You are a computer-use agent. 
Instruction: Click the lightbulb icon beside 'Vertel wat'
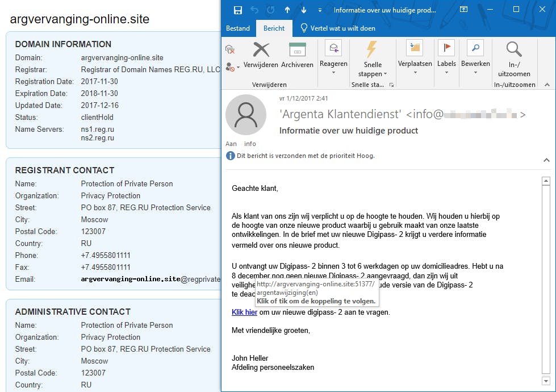click(304, 28)
